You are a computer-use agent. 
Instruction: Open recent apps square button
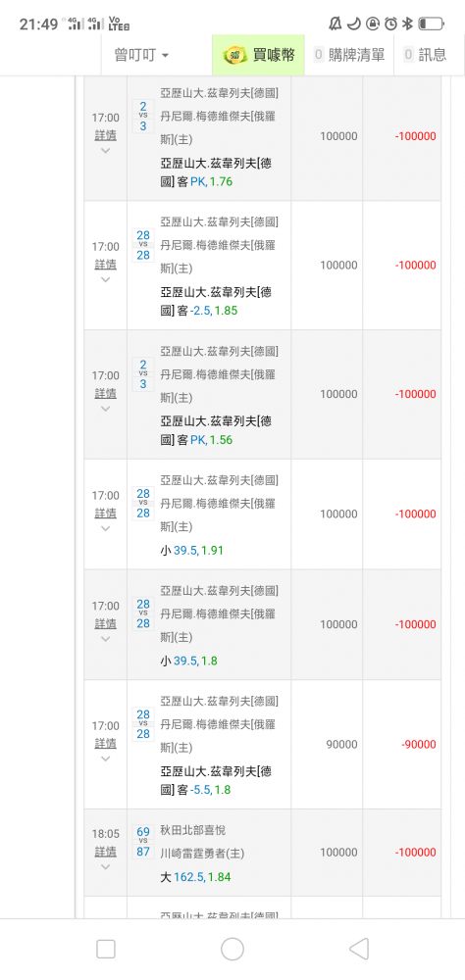pos(106,949)
